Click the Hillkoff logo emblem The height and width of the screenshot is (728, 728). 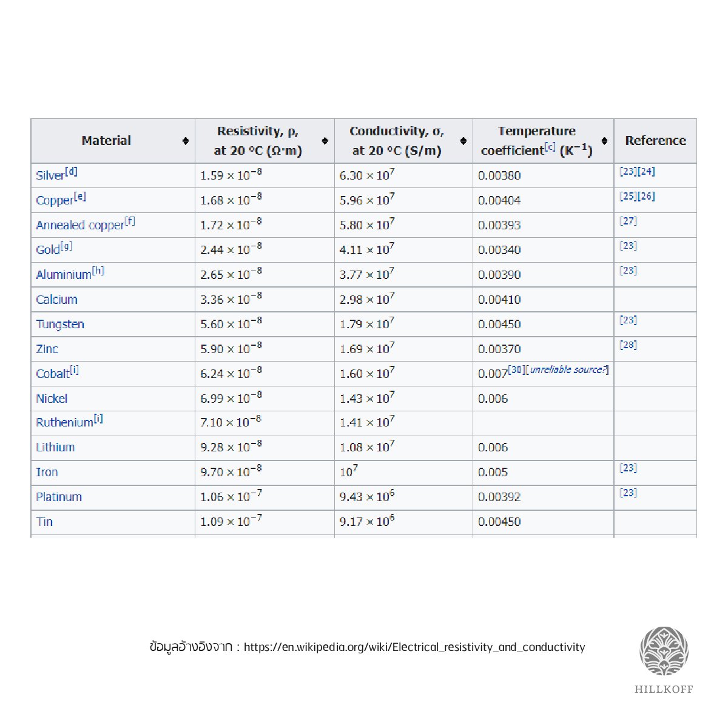pyautogui.click(x=664, y=651)
